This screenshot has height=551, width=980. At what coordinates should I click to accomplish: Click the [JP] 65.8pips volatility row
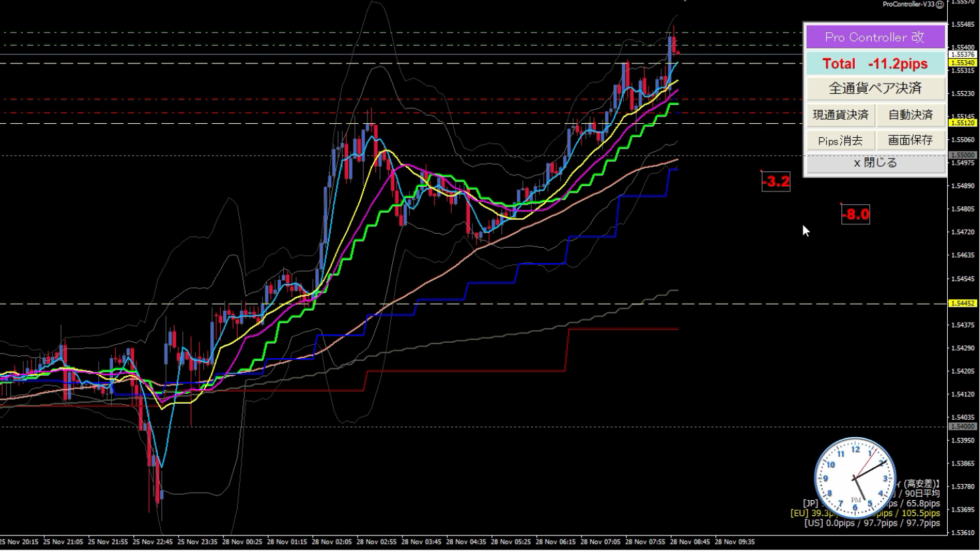point(872,503)
